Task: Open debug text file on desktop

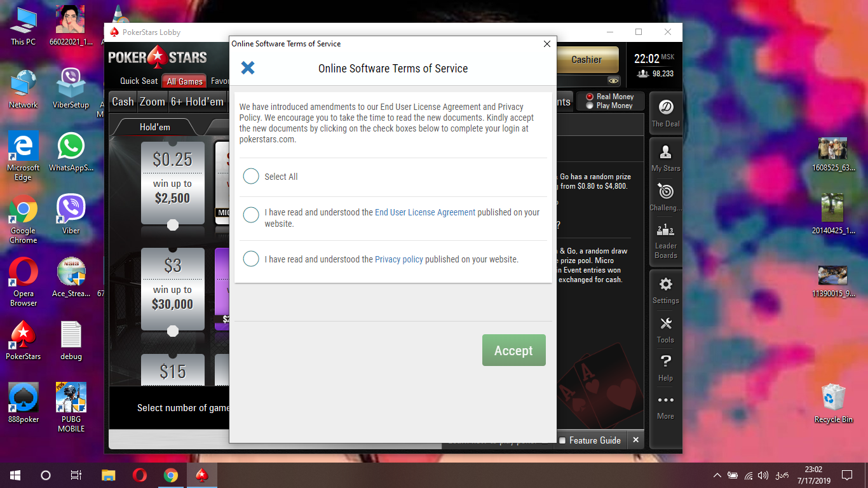Action: (x=71, y=341)
